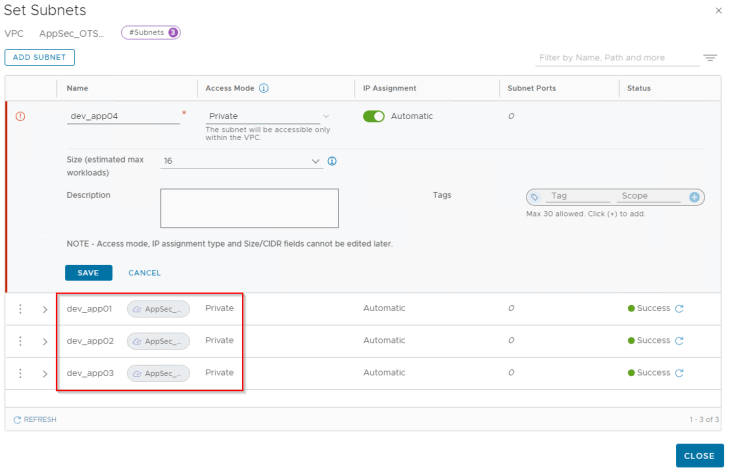Open the three-dot menu for dev_app03
Screen dimensions: 730x472
tap(20, 373)
